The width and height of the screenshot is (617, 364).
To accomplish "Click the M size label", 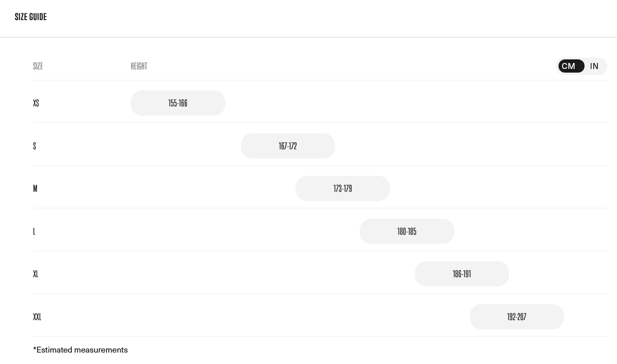I will click(35, 189).
